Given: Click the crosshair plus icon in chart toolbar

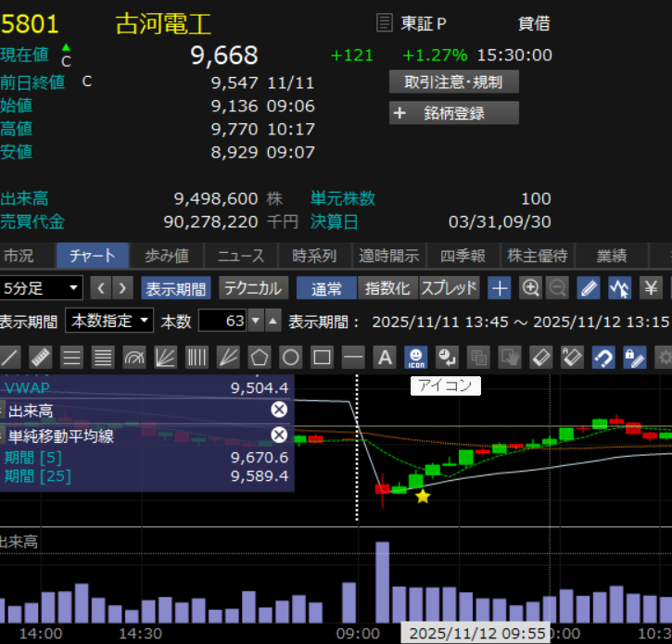Looking at the screenshot, I should coord(500,288).
